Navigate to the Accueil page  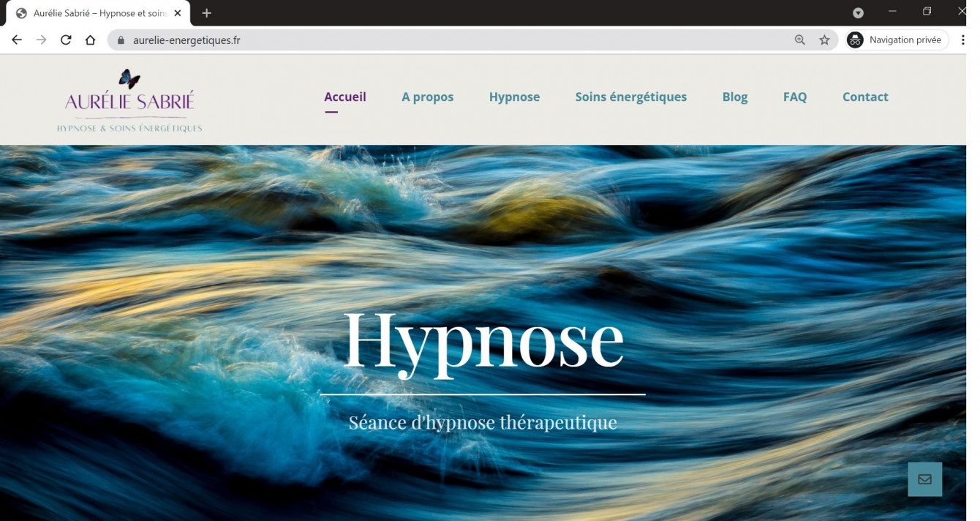[x=345, y=96]
